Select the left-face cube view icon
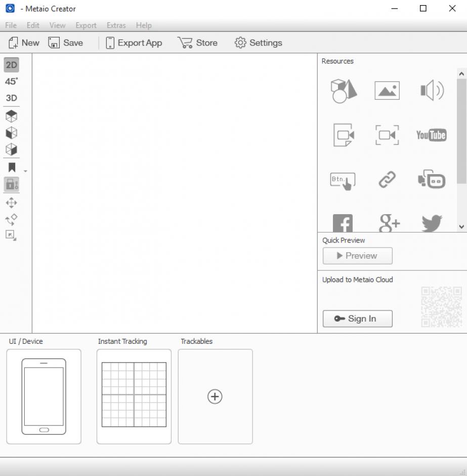The height and width of the screenshot is (476, 467). point(12,133)
